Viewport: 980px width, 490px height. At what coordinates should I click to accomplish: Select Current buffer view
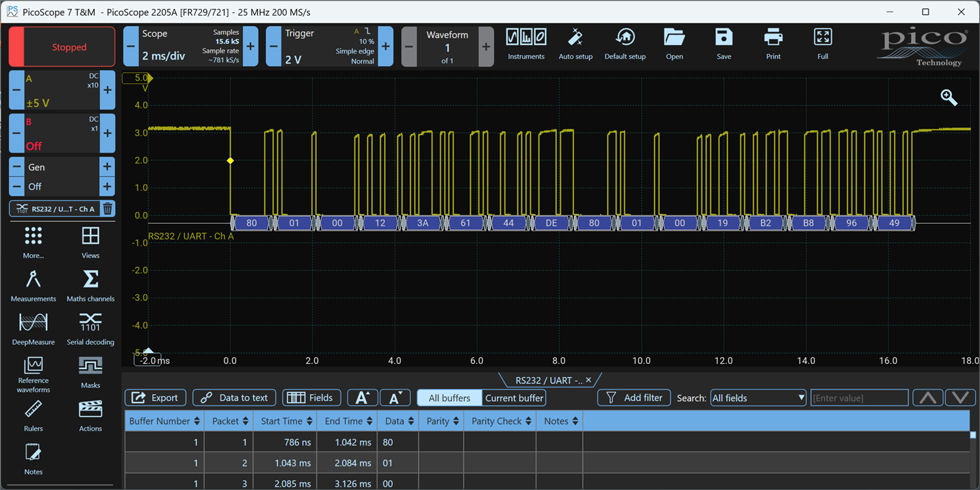click(514, 398)
